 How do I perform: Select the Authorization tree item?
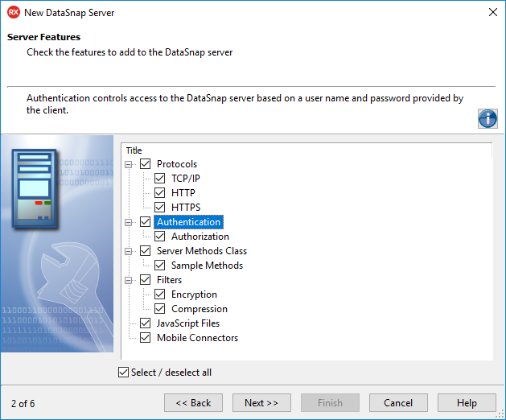[x=200, y=237]
